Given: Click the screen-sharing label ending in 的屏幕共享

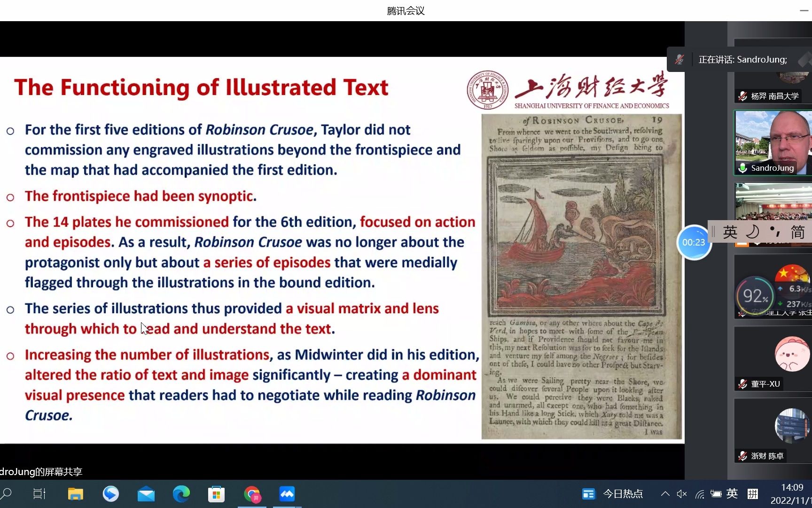Looking at the screenshot, I should coord(41,471).
